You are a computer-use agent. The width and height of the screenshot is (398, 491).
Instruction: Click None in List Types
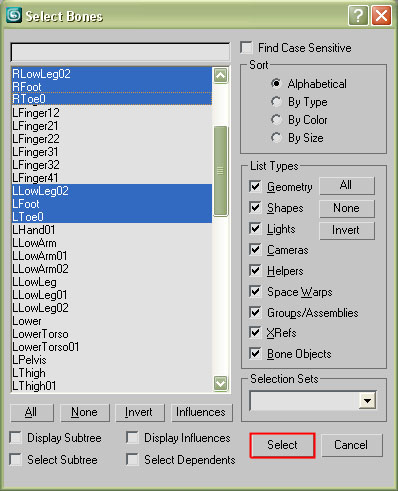click(347, 208)
